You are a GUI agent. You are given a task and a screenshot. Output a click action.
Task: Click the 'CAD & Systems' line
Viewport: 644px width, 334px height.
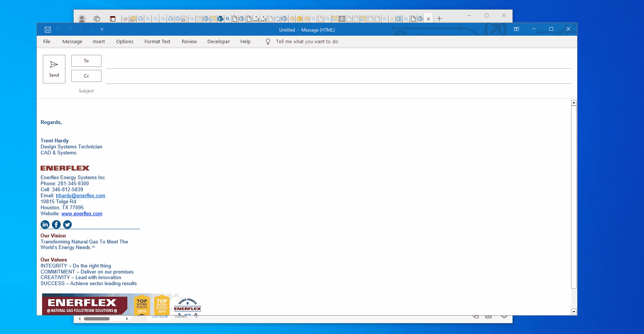pyautogui.click(x=58, y=153)
